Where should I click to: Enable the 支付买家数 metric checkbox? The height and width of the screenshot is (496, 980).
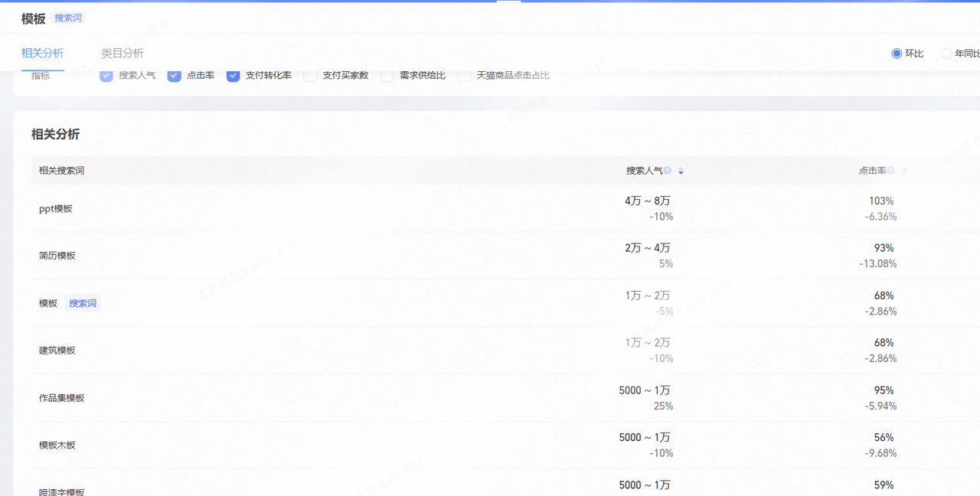310,75
